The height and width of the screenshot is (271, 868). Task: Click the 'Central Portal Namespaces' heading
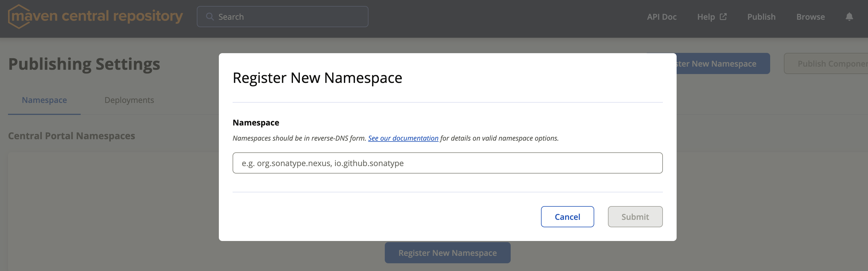click(72, 136)
